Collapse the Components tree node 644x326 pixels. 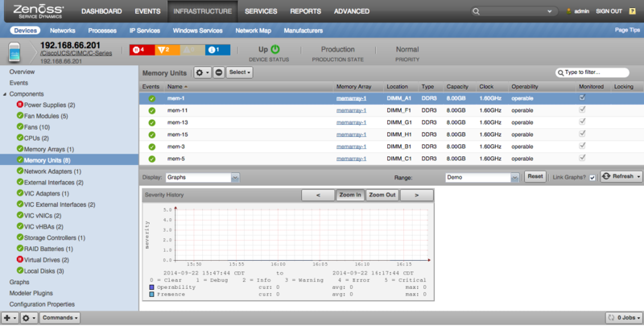(5, 94)
